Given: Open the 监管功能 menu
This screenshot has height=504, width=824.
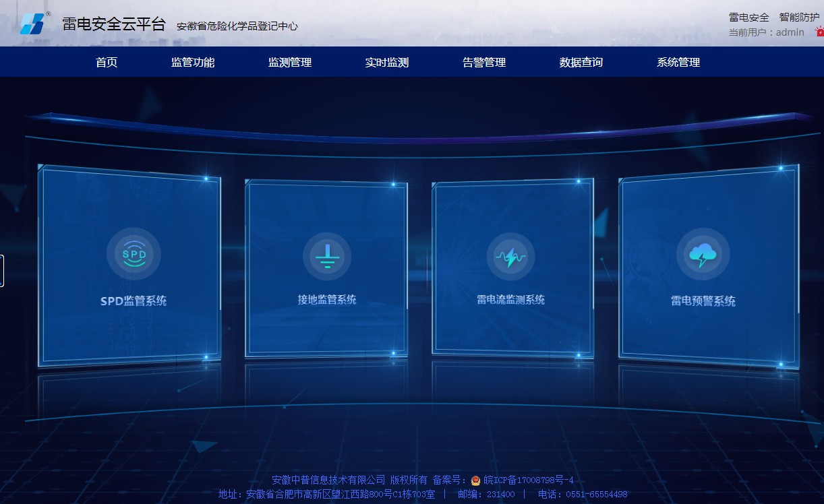Looking at the screenshot, I should pyautogui.click(x=193, y=62).
